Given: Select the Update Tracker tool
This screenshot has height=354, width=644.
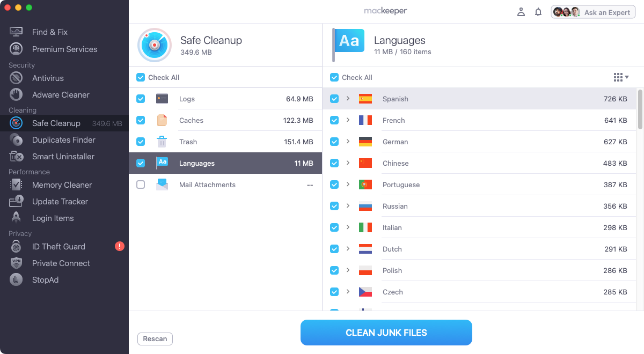Looking at the screenshot, I should click(x=59, y=201).
